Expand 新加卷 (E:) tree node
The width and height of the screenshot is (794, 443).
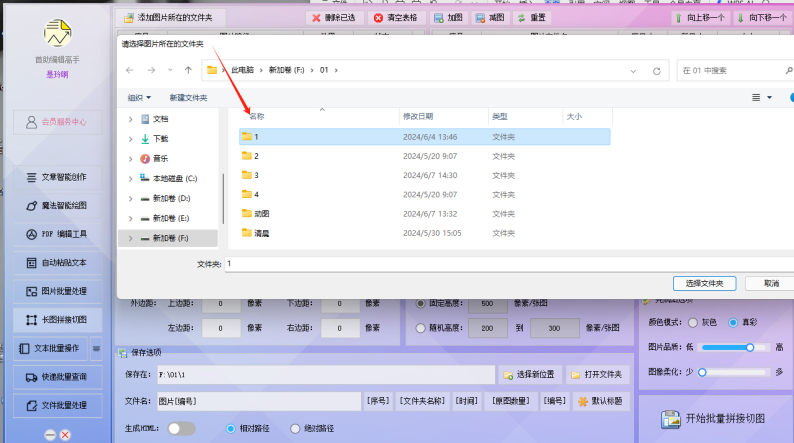[x=131, y=219]
